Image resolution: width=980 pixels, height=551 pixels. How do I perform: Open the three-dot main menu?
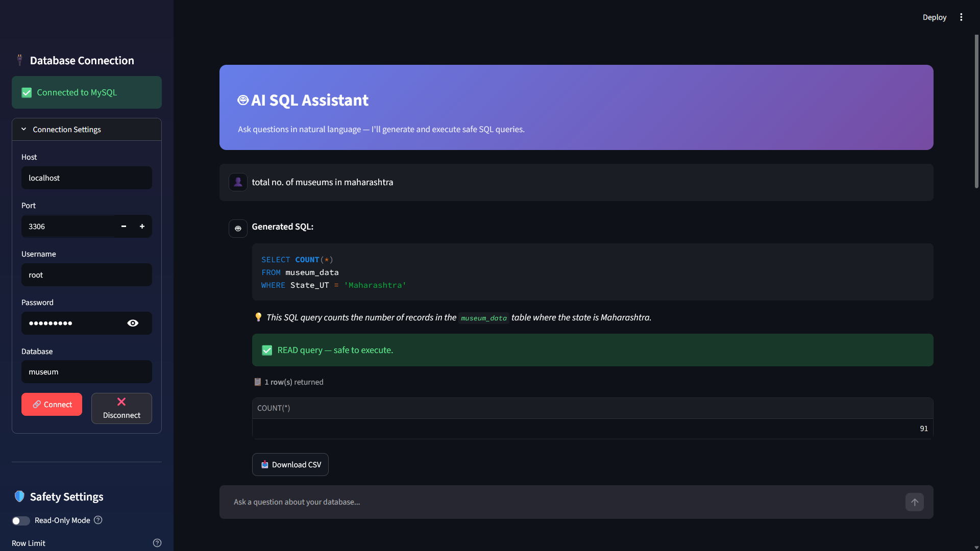click(961, 17)
